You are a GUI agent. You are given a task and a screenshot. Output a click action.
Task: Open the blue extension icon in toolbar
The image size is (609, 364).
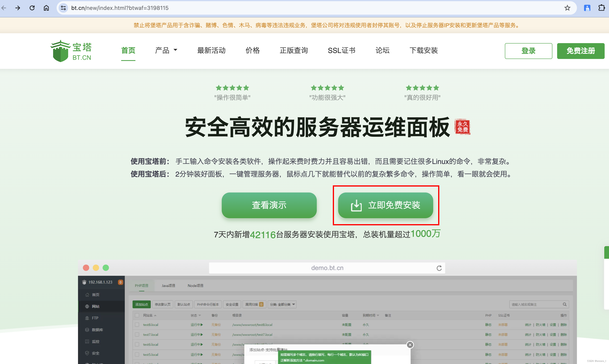(587, 8)
